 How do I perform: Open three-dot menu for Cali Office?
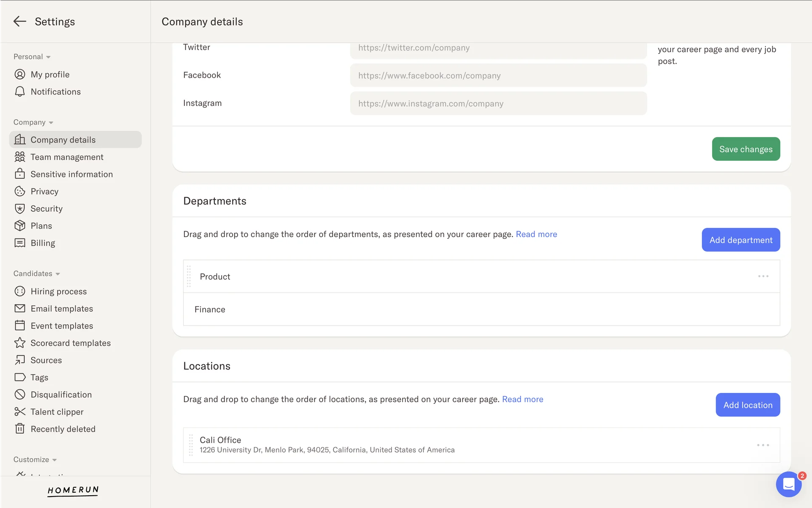763,445
